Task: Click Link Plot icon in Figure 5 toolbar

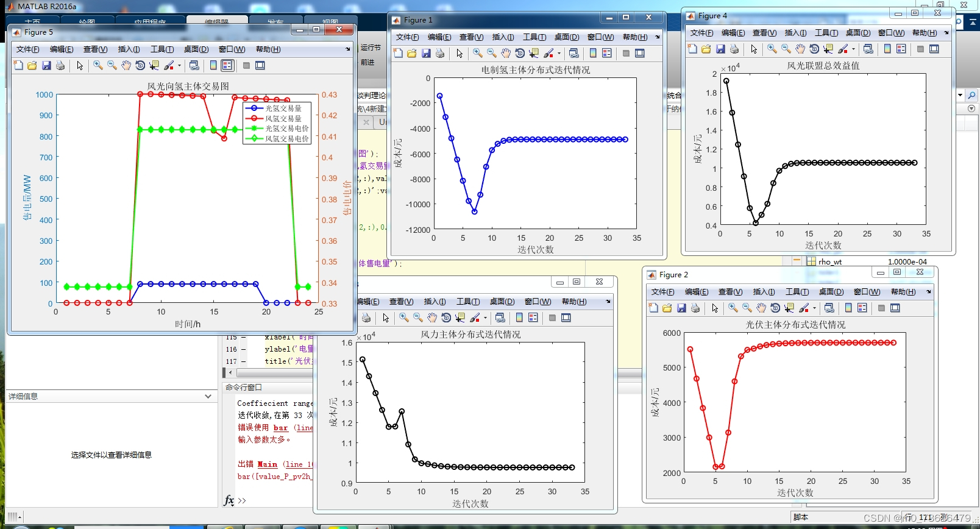Action: (x=194, y=65)
